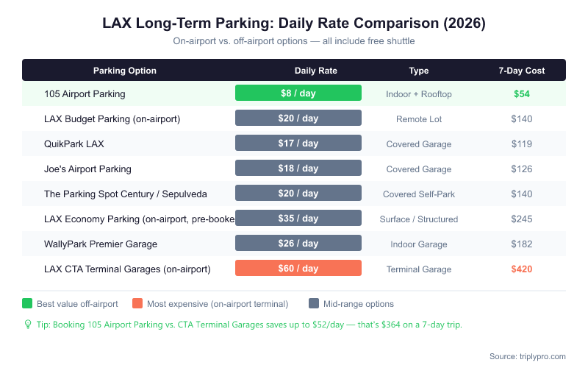
Task: Click the orange $60 / day rate bar
Action: [298, 269]
